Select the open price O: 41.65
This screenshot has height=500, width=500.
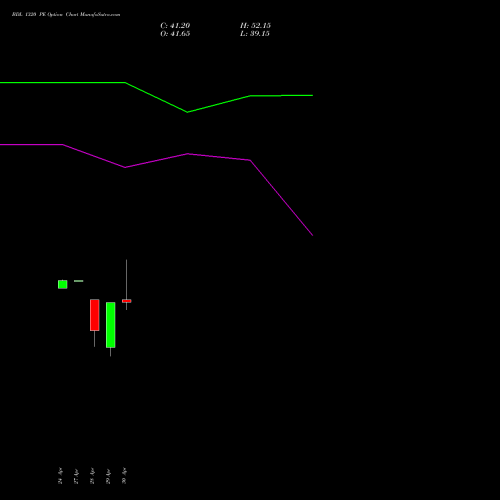coord(175,34)
